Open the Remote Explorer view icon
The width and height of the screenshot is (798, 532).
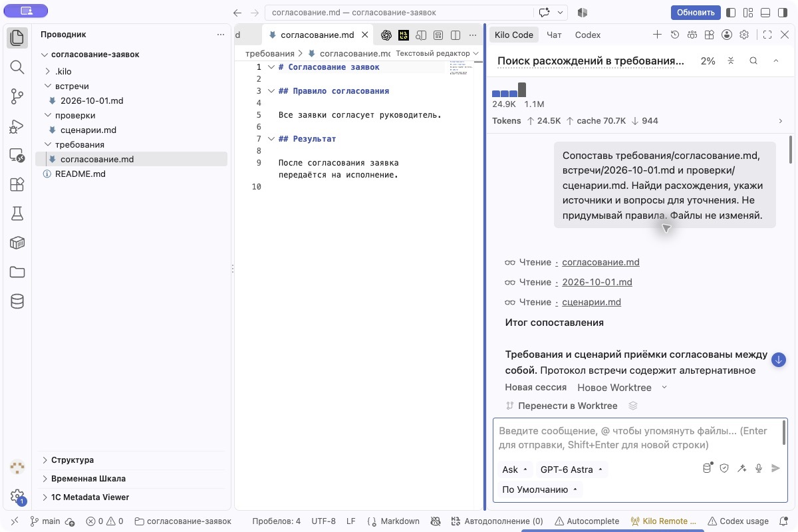[17, 155]
